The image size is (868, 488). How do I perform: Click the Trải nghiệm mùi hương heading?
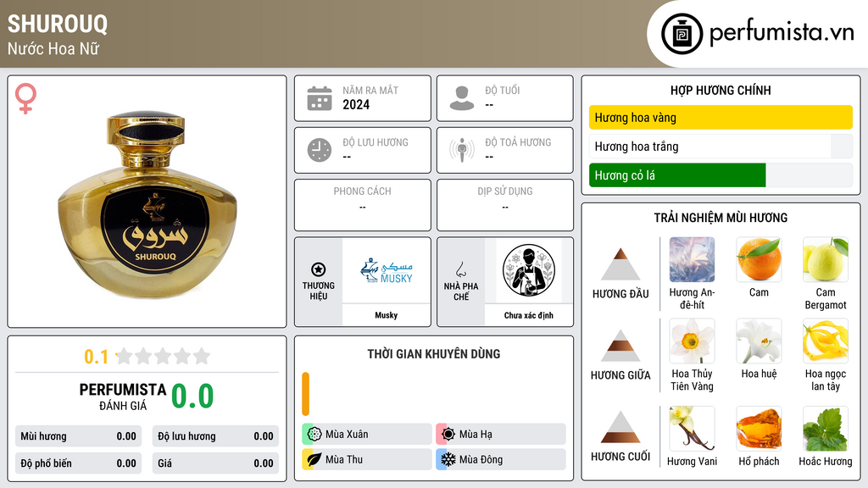pyautogui.click(x=721, y=218)
